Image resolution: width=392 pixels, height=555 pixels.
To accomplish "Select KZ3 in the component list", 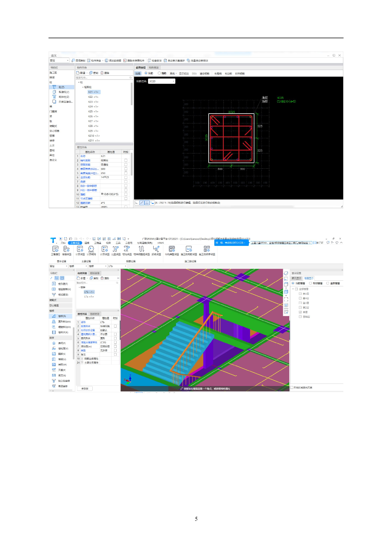I will [93, 102].
